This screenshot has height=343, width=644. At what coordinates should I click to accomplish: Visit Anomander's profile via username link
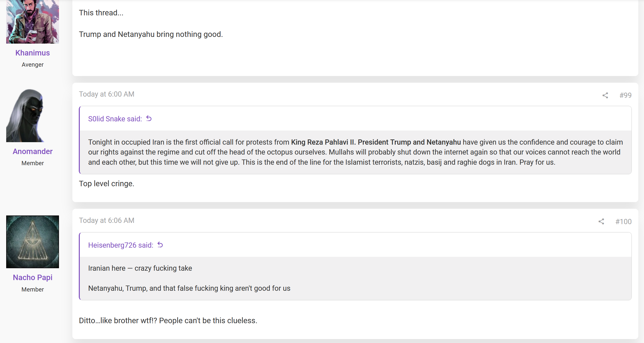pyautogui.click(x=32, y=151)
